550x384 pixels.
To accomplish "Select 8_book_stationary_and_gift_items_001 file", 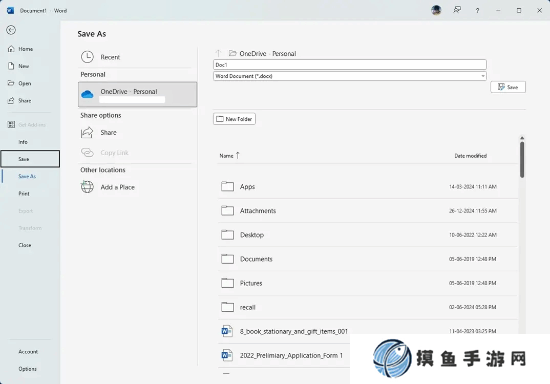I will [294, 331].
